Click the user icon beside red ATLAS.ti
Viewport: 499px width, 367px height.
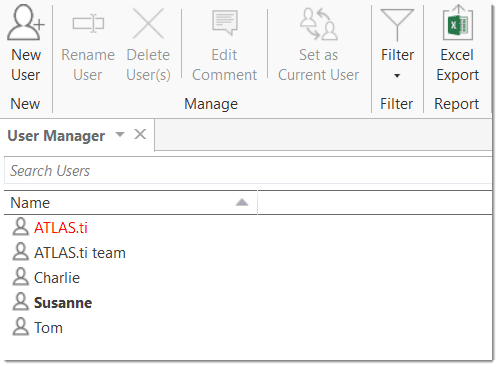tap(21, 227)
